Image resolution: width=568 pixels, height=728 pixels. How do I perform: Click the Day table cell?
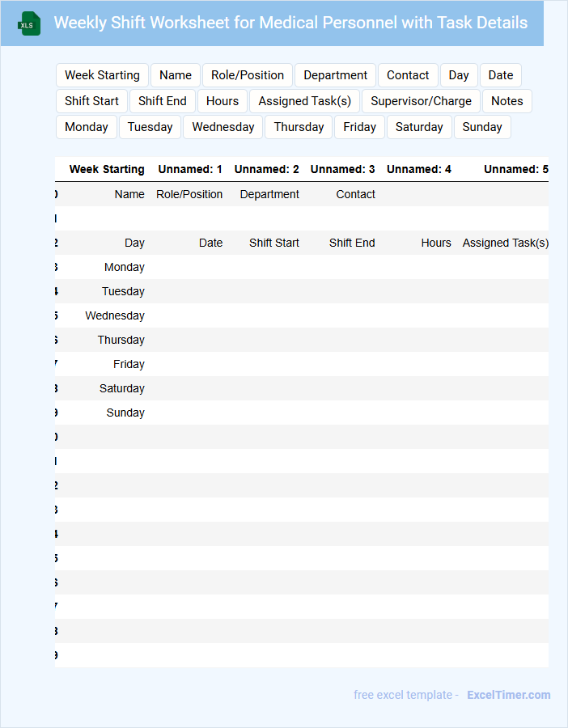point(134,243)
